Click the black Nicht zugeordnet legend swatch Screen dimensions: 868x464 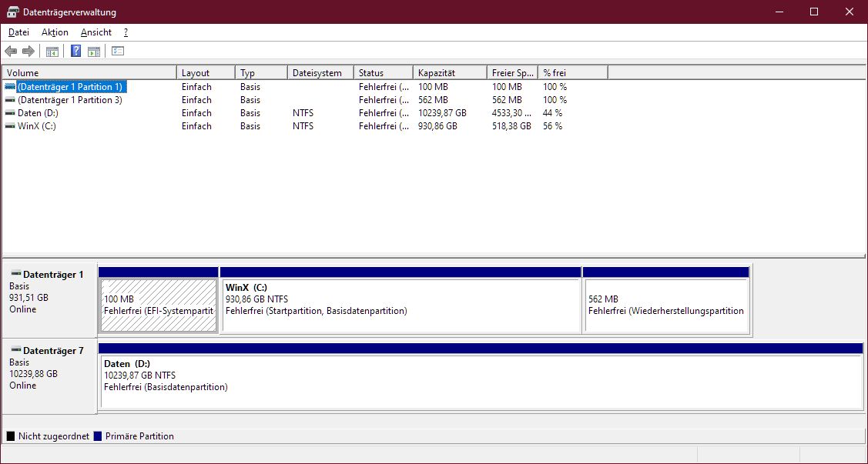[11, 436]
